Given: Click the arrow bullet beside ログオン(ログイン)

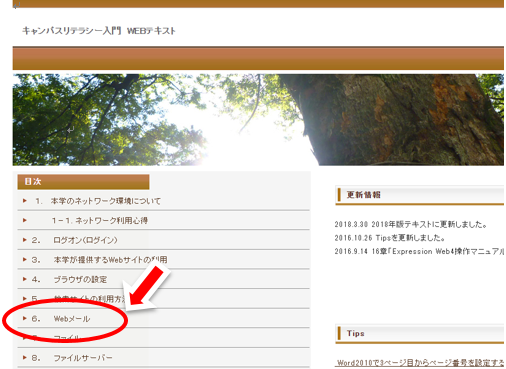Looking at the screenshot, I should tap(25, 240).
